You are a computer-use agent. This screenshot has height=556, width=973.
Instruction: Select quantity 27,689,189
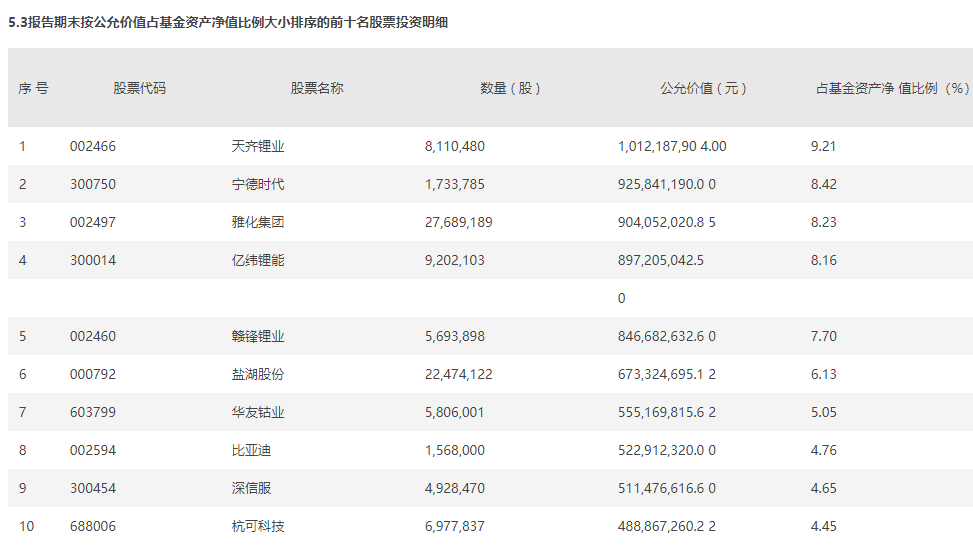pyautogui.click(x=459, y=222)
